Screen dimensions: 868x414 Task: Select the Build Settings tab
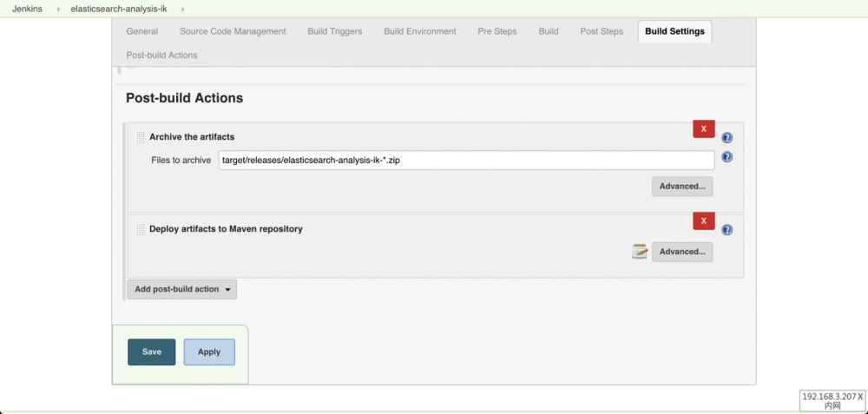click(674, 31)
